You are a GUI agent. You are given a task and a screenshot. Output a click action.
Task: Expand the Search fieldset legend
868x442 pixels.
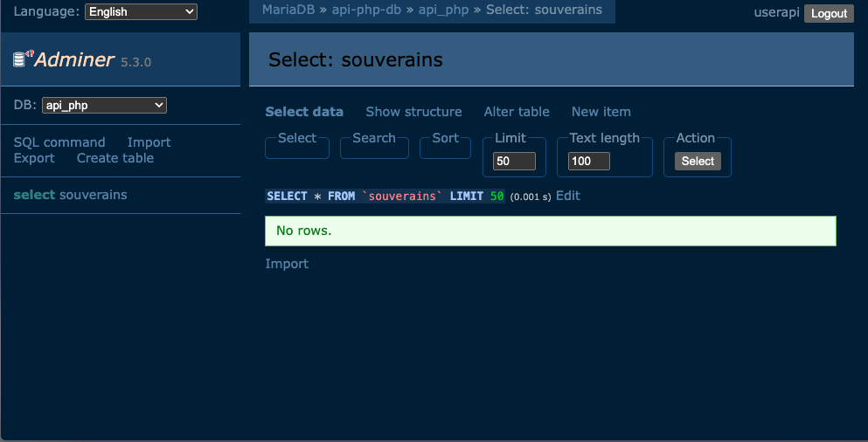tap(374, 138)
